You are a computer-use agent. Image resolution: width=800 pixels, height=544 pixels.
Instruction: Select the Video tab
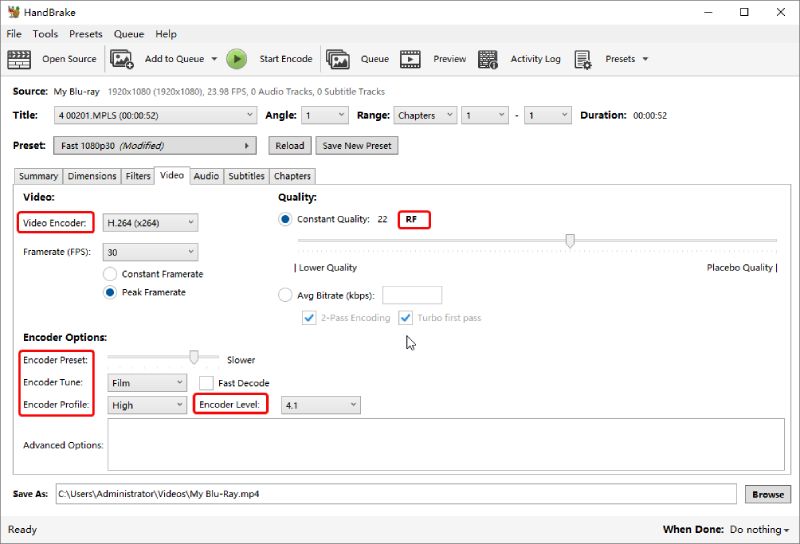coord(172,175)
